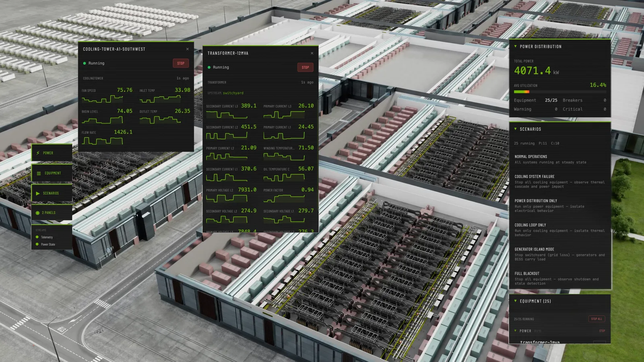Screen dimensions: 644x362
Task: Collapse the Scenarios section
Action: (x=516, y=129)
